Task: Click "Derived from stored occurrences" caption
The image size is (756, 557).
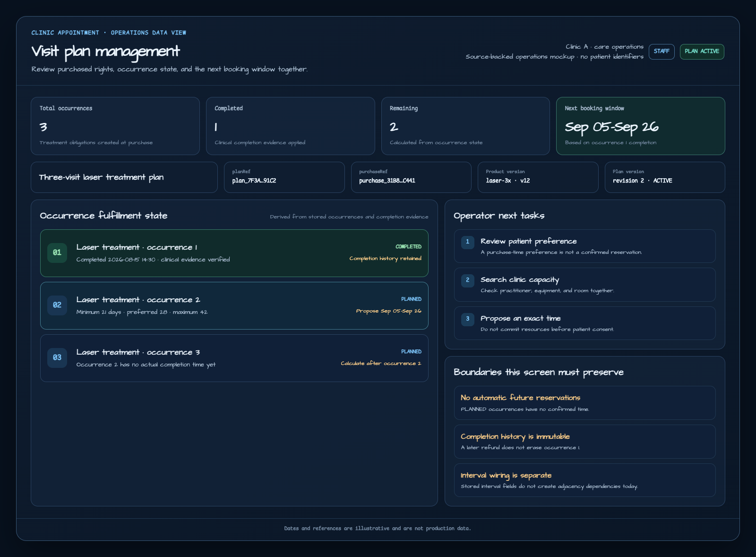Action: (349, 217)
